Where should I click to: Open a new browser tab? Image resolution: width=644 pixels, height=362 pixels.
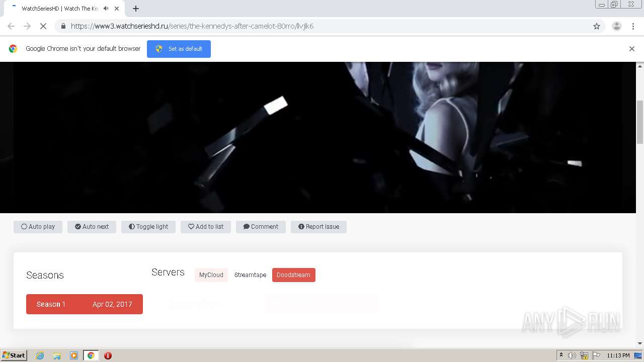point(136,9)
